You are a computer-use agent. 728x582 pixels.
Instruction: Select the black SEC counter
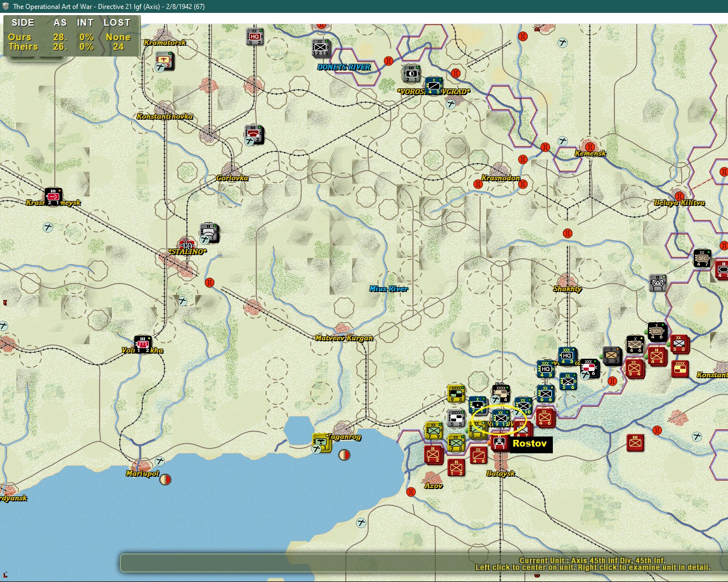(702, 258)
